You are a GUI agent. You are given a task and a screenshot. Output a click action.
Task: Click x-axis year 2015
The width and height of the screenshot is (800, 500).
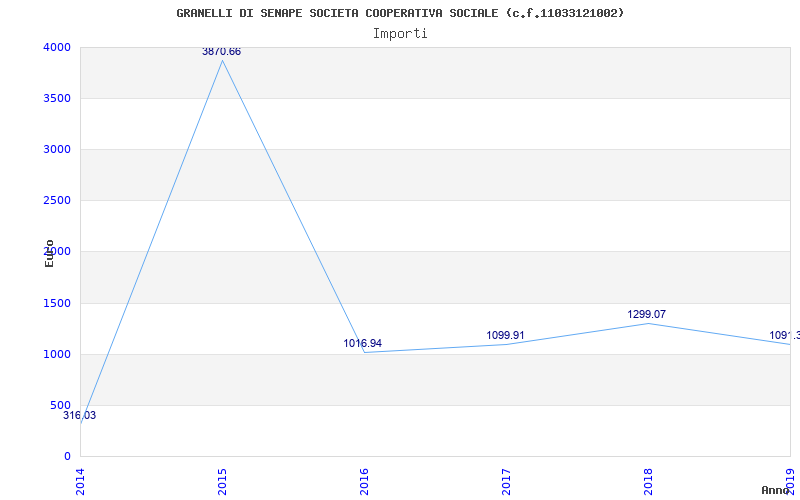222,482
